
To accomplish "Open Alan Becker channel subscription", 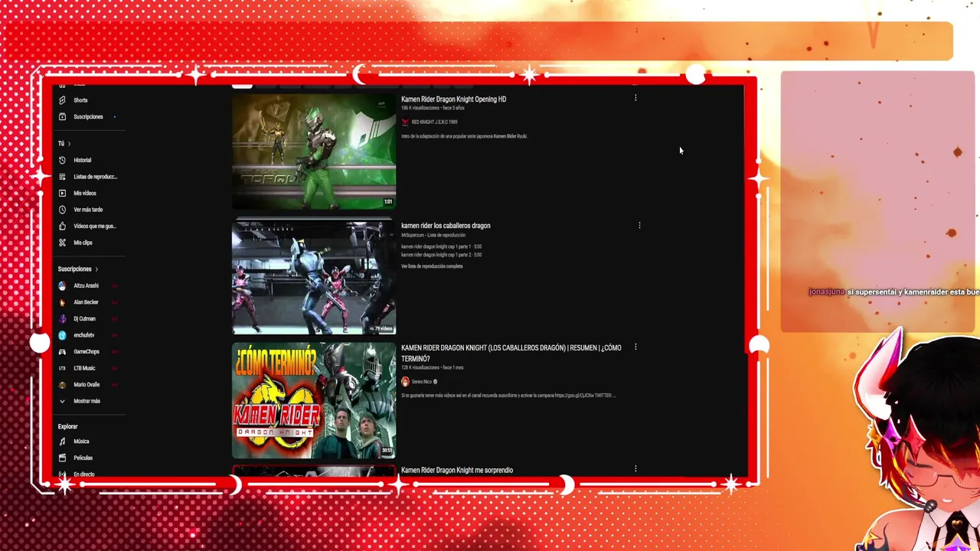I will pyautogui.click(x=86, y=302).
